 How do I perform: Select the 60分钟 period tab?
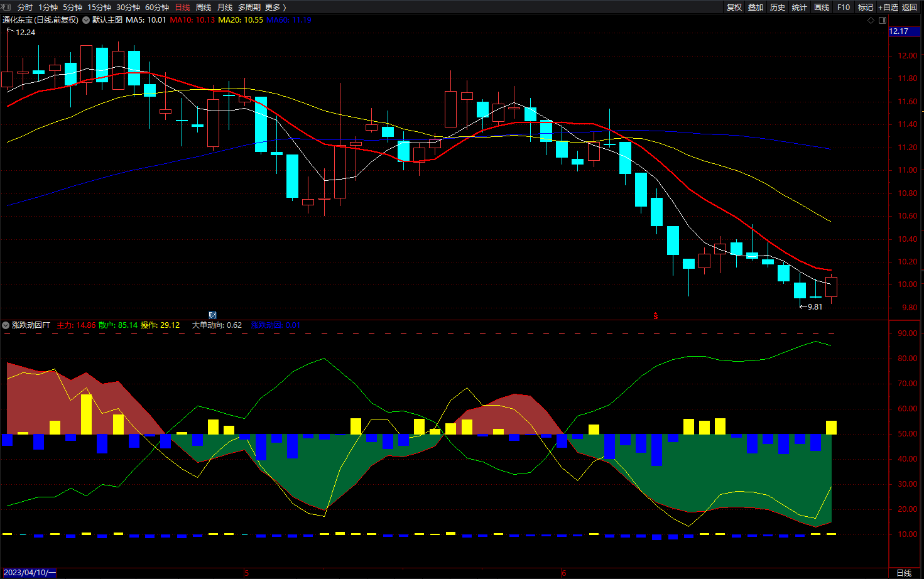[157, 8]
